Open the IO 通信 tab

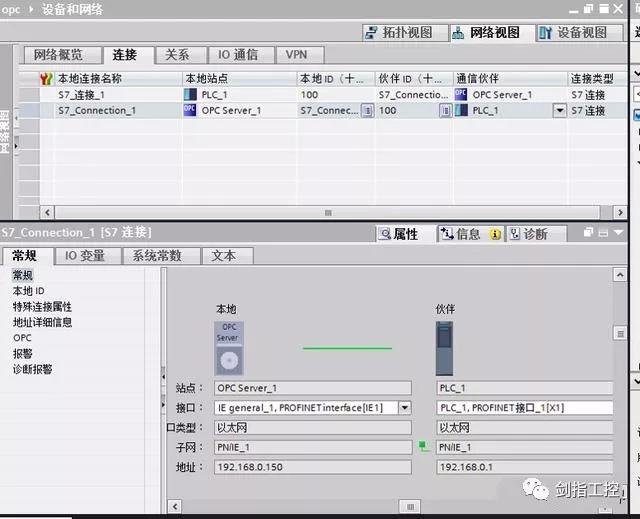(x=237, y=55)
